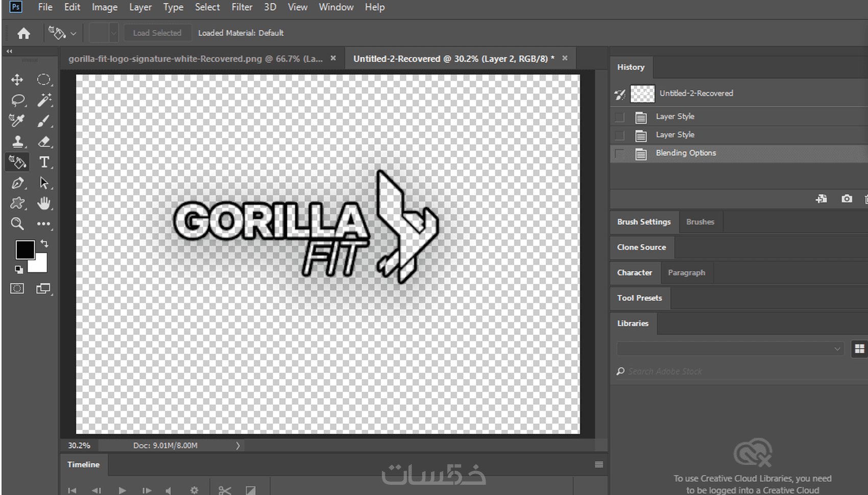
Task: Select the Move tool
Action: [17, 80]
